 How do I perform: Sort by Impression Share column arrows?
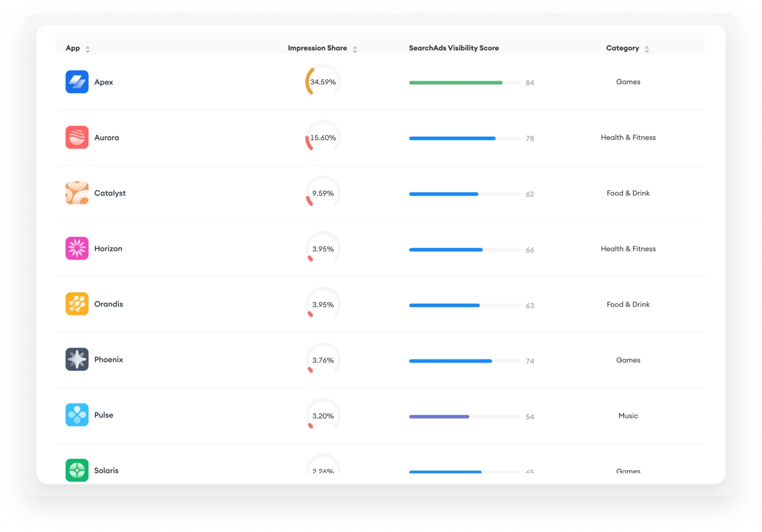coord(355,49)
